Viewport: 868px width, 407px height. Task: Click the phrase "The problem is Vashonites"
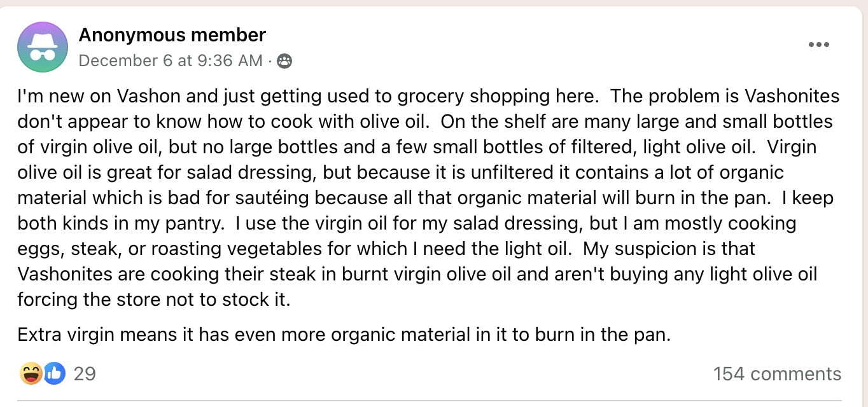pyautogui.click(x=670, y=97)
